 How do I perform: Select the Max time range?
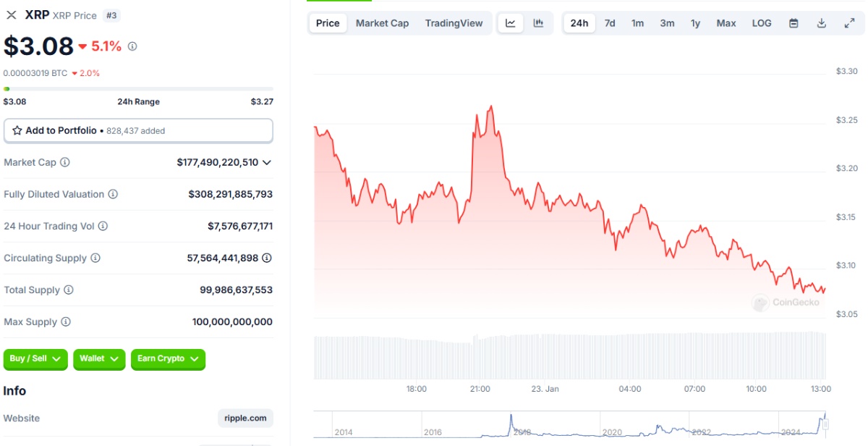tap(726, 23)
